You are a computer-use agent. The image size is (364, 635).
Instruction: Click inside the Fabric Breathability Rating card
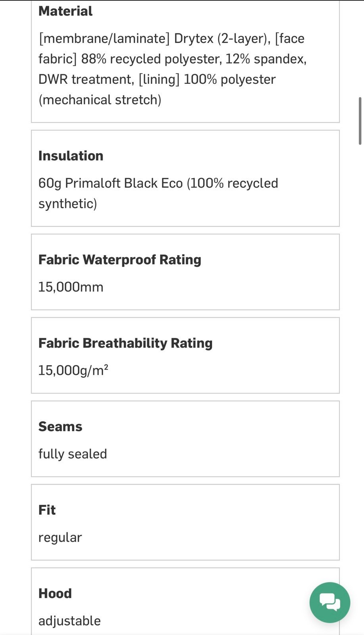[x=185, y=356]
